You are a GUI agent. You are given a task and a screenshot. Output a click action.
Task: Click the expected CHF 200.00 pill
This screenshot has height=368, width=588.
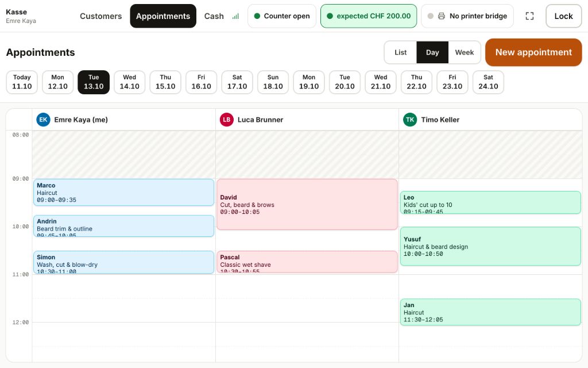point(369,16)
